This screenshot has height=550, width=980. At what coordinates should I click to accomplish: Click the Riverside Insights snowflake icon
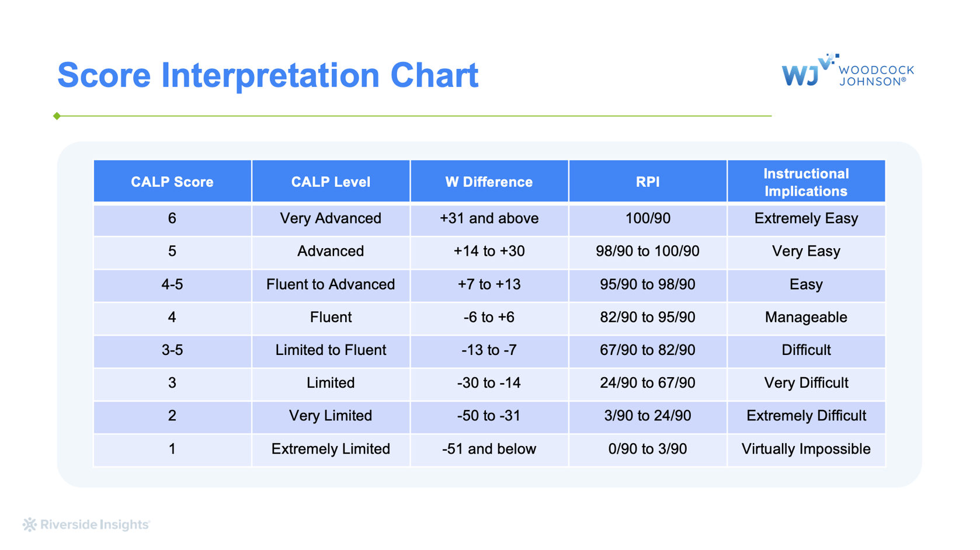[x=29, y=524]
